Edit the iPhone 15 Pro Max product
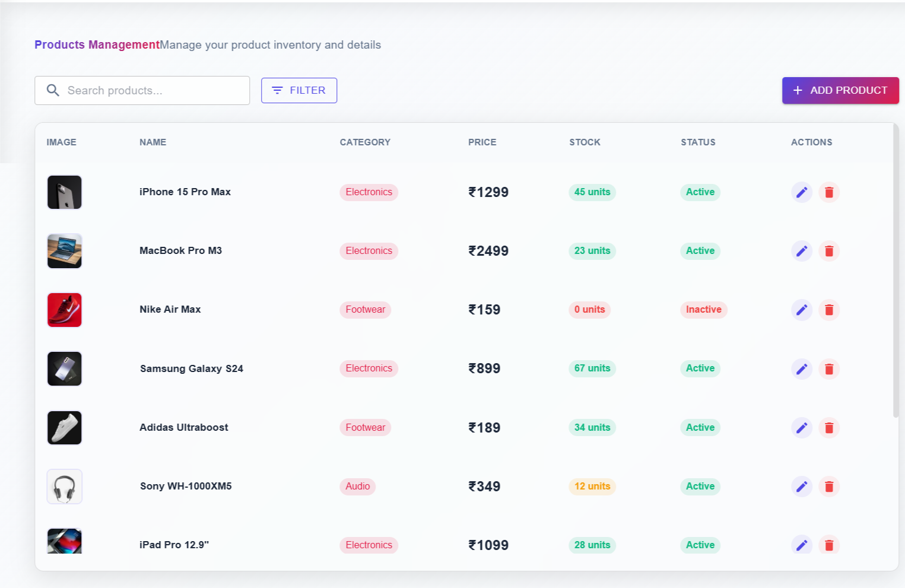 tap(801, 192)
